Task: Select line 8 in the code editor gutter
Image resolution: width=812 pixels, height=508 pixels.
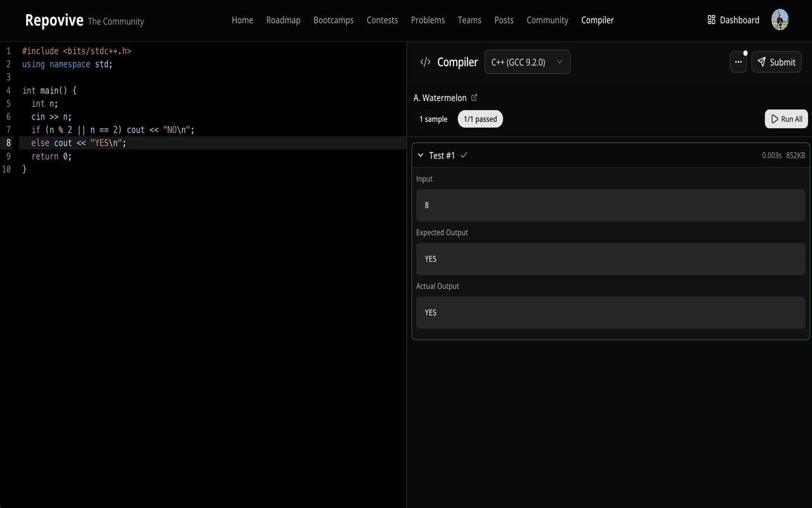Action: (x=8, y=143)
